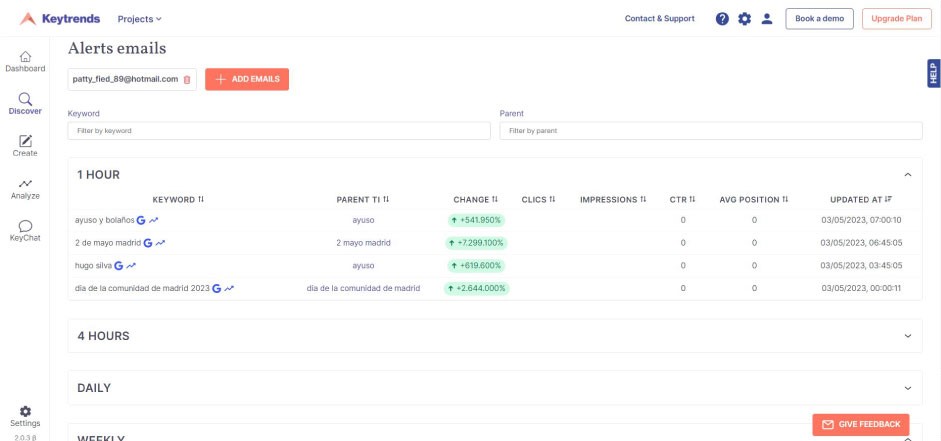
Task: Open the Analyze section
Action: pos(25,189)
